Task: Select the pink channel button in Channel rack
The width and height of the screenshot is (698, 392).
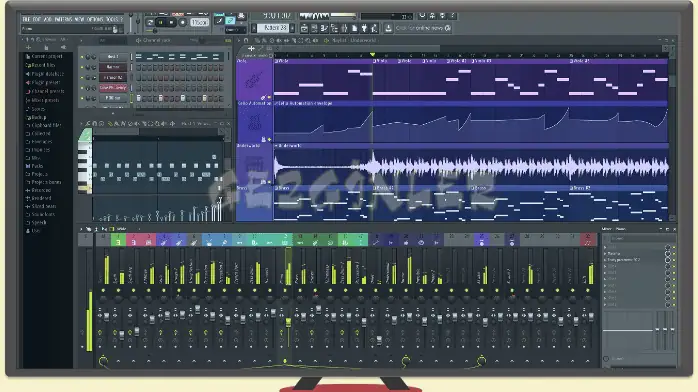Action: [114, 88]
